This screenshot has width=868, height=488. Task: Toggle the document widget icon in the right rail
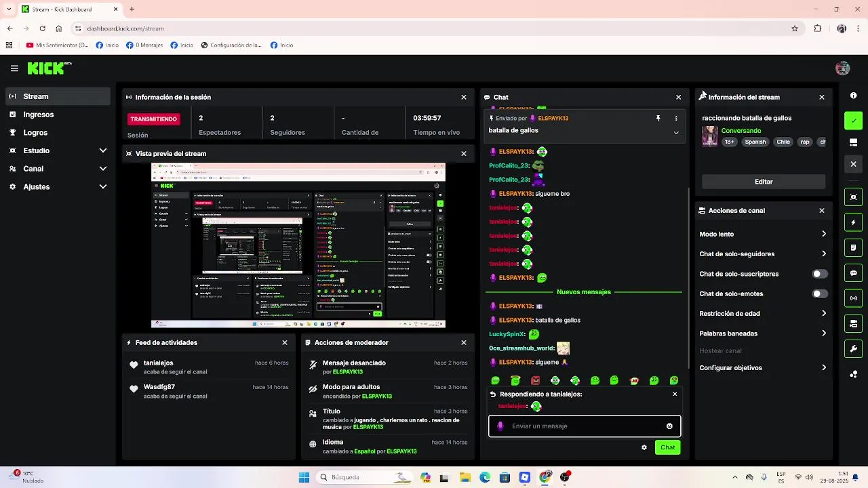(x=853, y=248)
